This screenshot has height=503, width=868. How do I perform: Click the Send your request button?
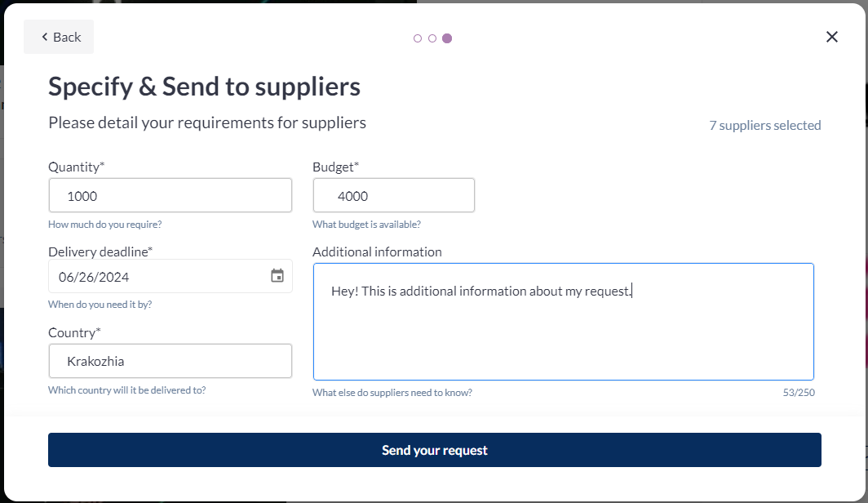(434, 450)
